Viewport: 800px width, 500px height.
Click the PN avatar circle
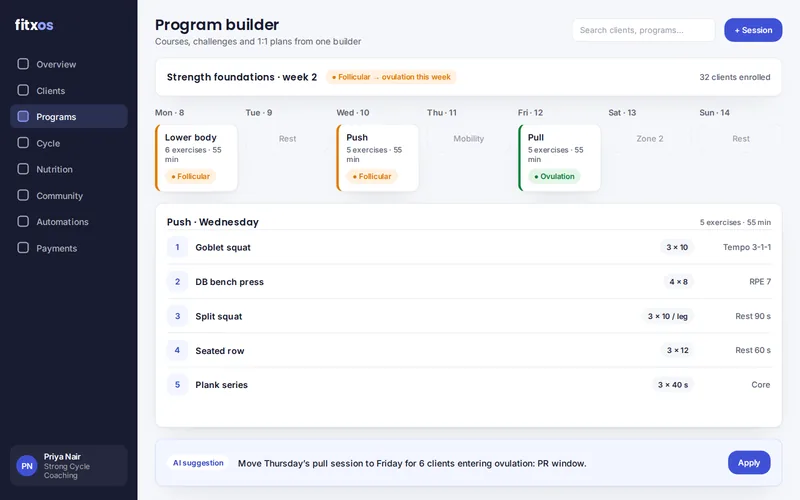[x=27, y=466]
